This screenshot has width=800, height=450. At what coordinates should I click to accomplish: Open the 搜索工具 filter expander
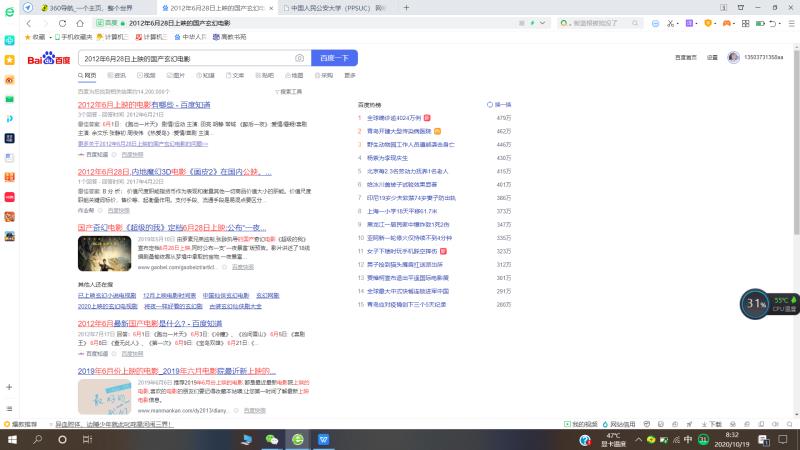(x=289, y=92)
